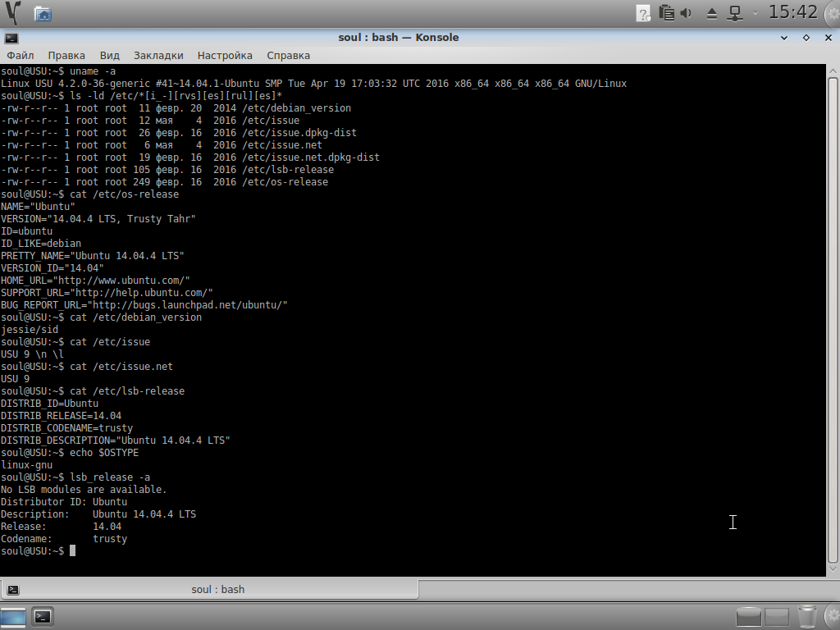Open the Вид menu
Image resolution: width=840 pixels, height=630 pixels.
[109, 55]
